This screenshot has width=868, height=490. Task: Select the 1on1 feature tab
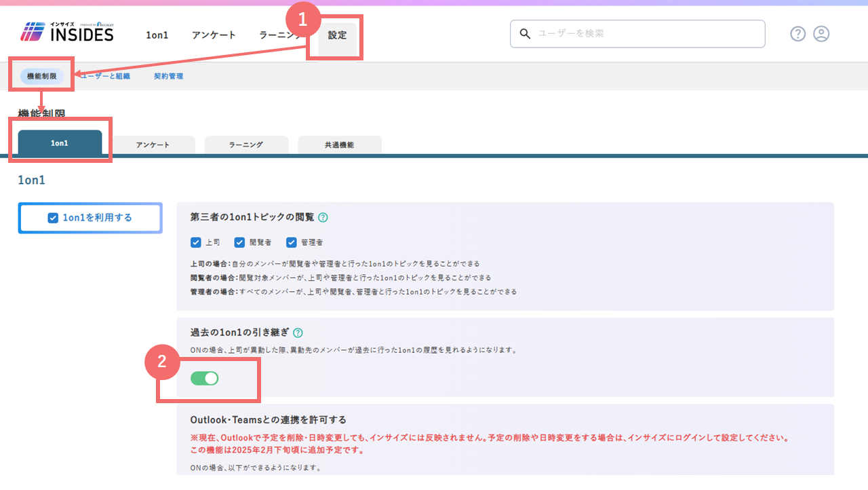point(60,144)
